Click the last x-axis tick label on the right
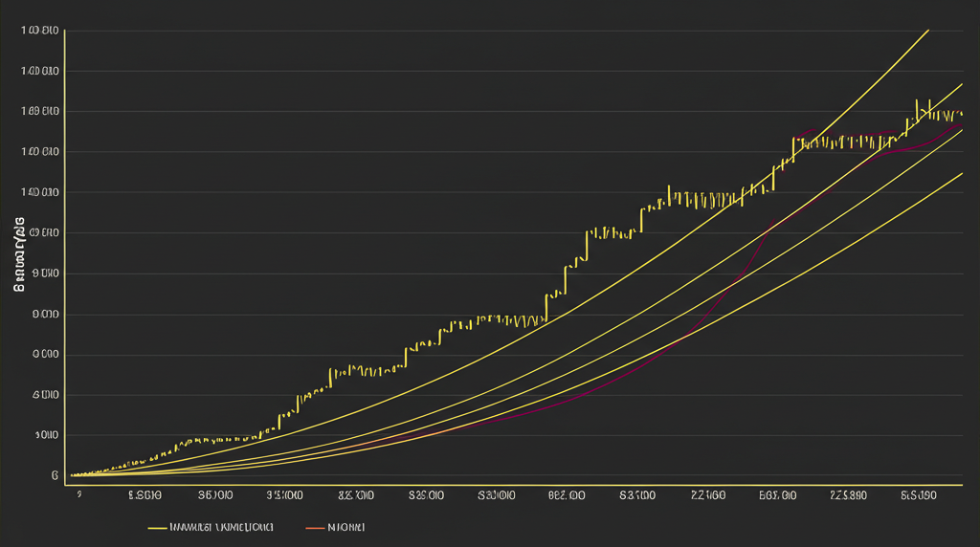The width and height of the screenshot is (980, 547). click(x=917, y=495)
